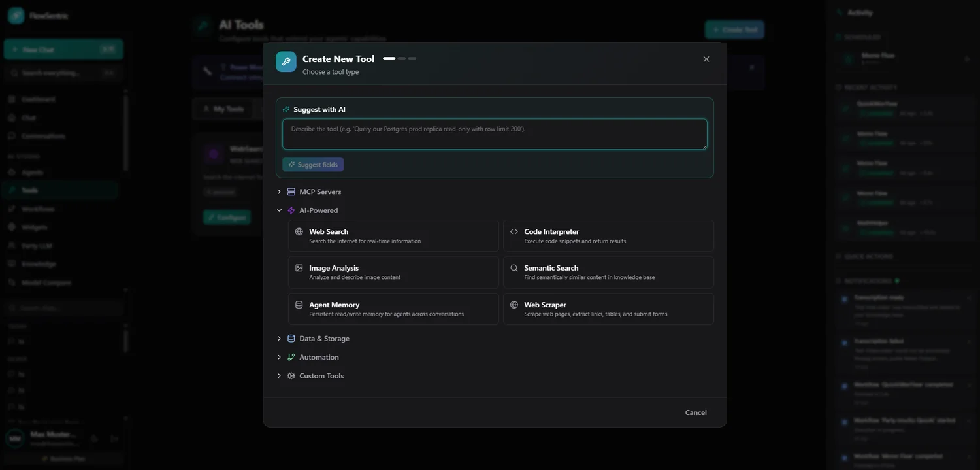The height and width of the screenshot is (470, 980).
Task: Cancel the Create New Tool dialog
Action: point(696,412)
